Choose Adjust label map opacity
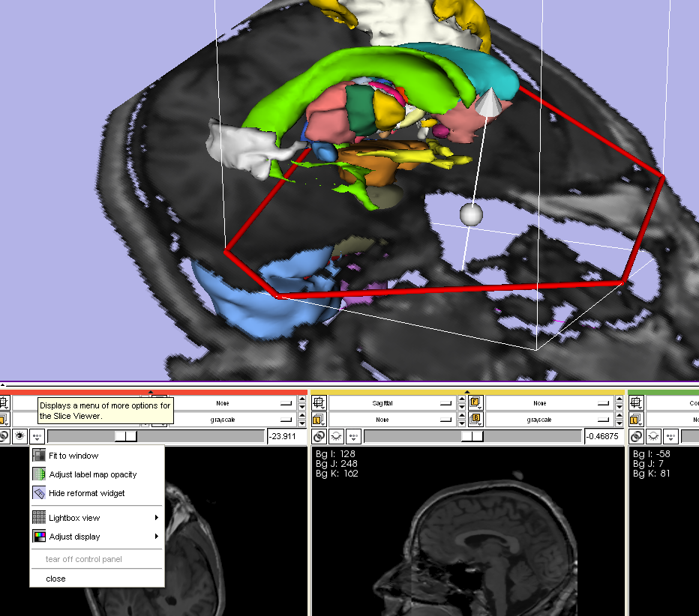This screenshot has height=616, width=699. (x=92, y=474)
